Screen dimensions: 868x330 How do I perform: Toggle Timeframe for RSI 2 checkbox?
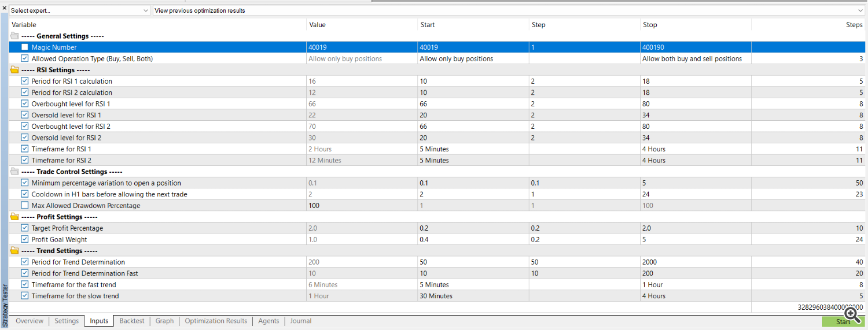click(24, 160)
